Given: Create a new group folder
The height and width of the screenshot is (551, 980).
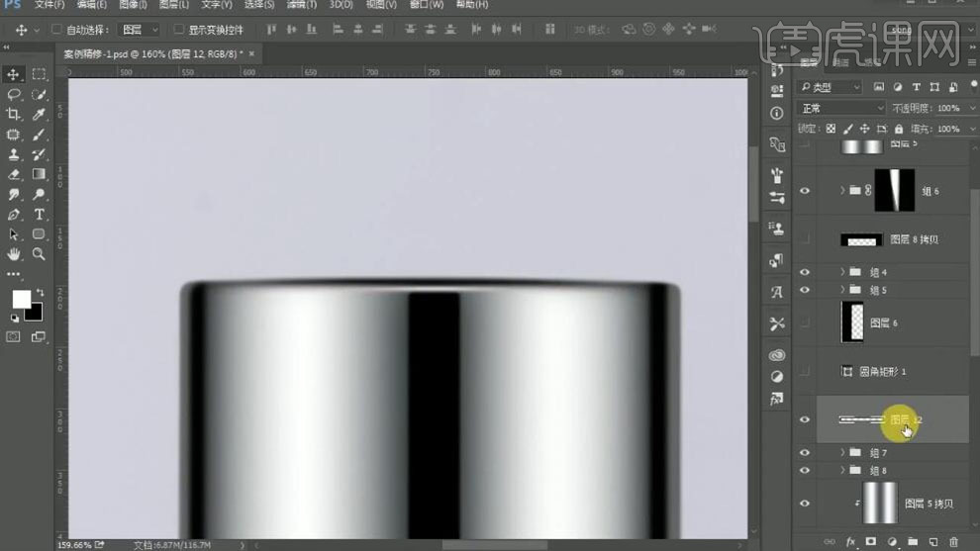Looking at the screenshot, I should (x=913, y=542).
